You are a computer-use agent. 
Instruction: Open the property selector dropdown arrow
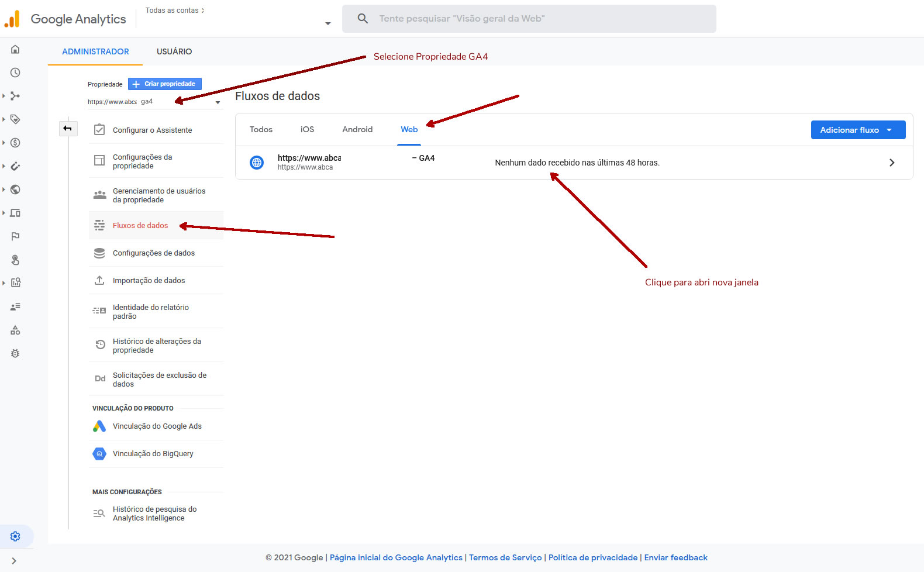218,102
